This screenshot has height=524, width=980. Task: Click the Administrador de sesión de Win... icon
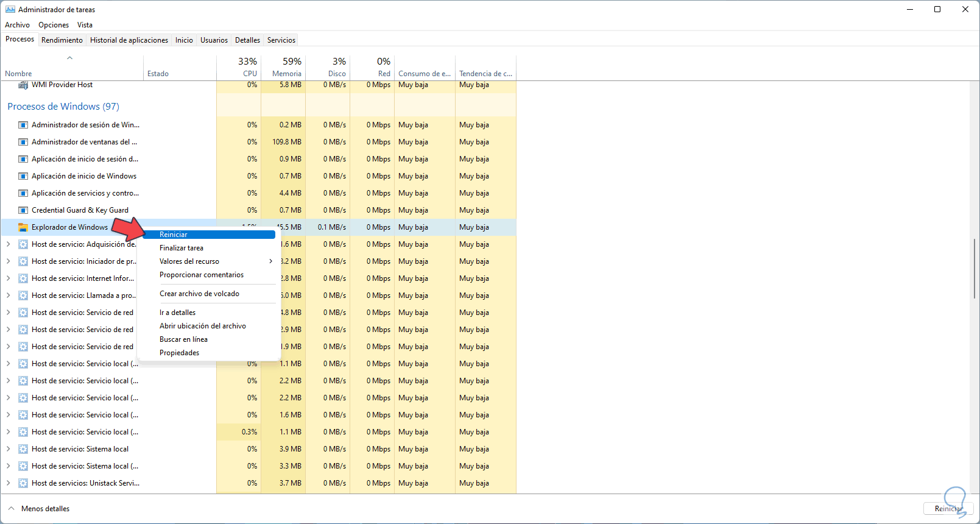click(23, 125)
